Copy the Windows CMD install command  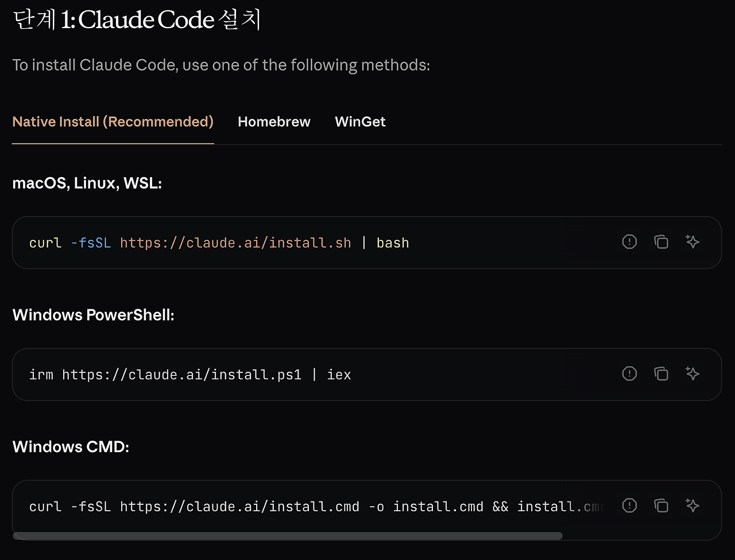tap(661, 505)
